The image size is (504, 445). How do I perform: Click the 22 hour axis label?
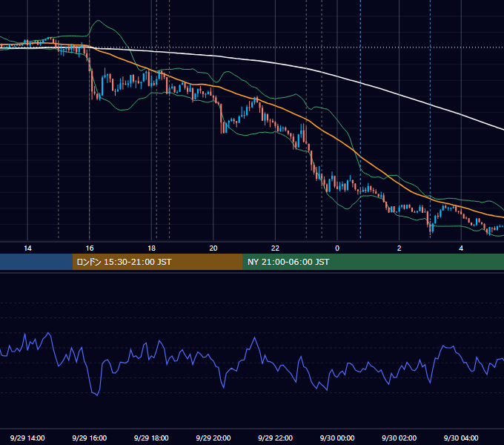coord(275,248)
